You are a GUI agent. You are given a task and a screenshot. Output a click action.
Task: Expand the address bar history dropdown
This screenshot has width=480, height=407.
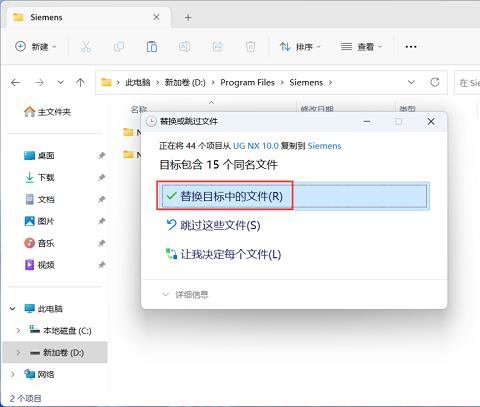(411, 82)
